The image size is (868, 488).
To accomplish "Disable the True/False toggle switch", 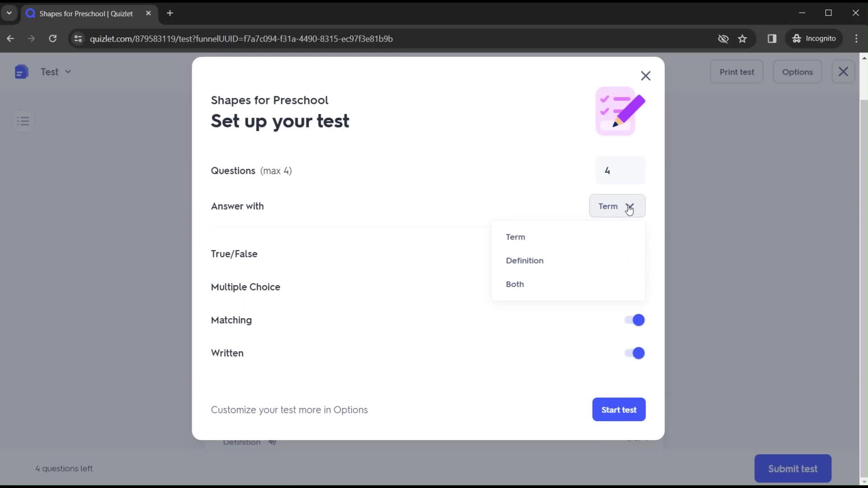I will tap(635, 253).
